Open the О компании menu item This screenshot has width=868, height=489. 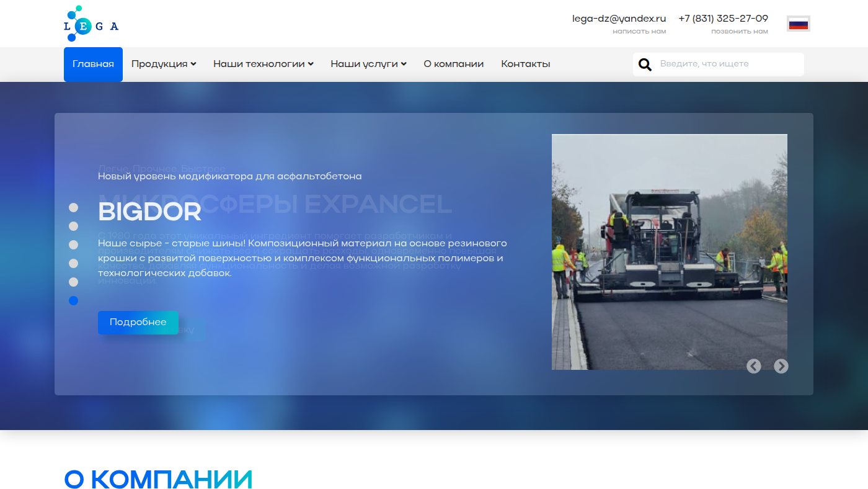454,64
